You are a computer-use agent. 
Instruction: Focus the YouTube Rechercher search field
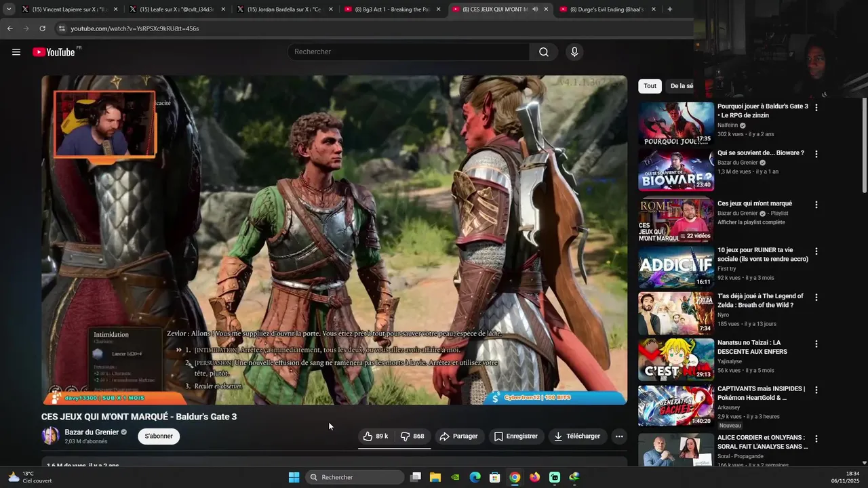tap(408, 52)
